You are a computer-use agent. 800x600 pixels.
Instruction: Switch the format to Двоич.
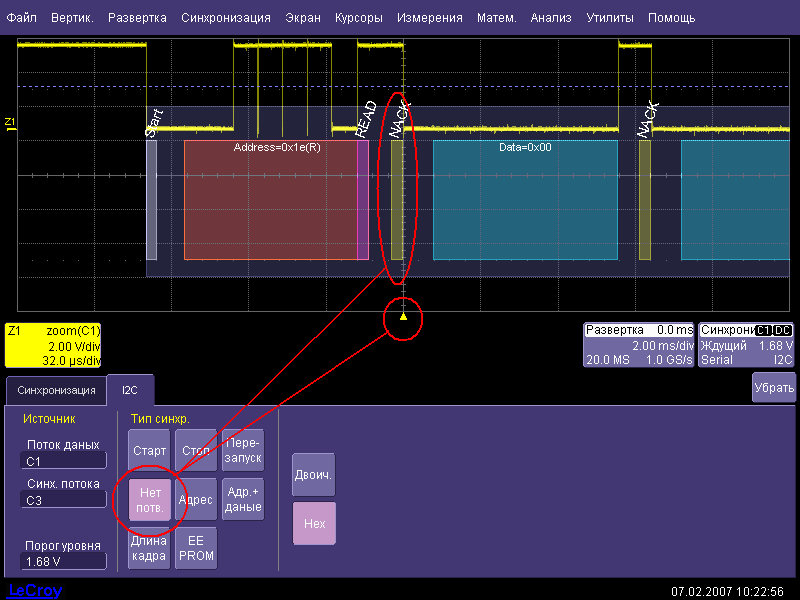pos(313,475)
